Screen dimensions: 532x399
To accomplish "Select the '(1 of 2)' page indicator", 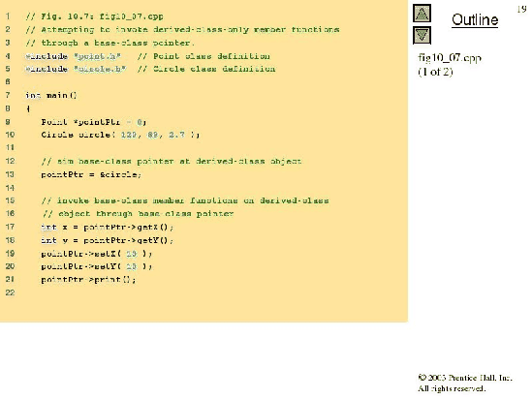I will [x=435, y=72].
